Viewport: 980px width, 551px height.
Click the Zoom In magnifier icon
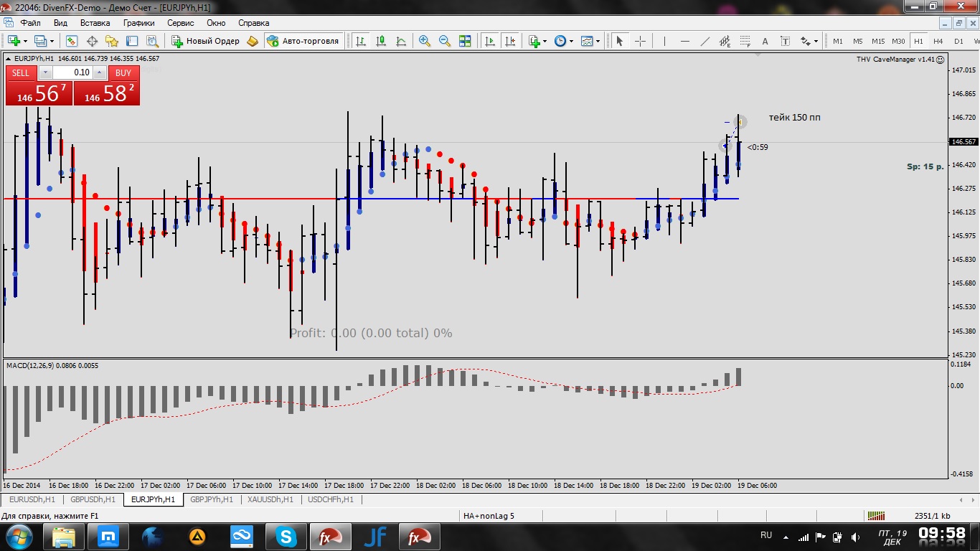(425, 41)
